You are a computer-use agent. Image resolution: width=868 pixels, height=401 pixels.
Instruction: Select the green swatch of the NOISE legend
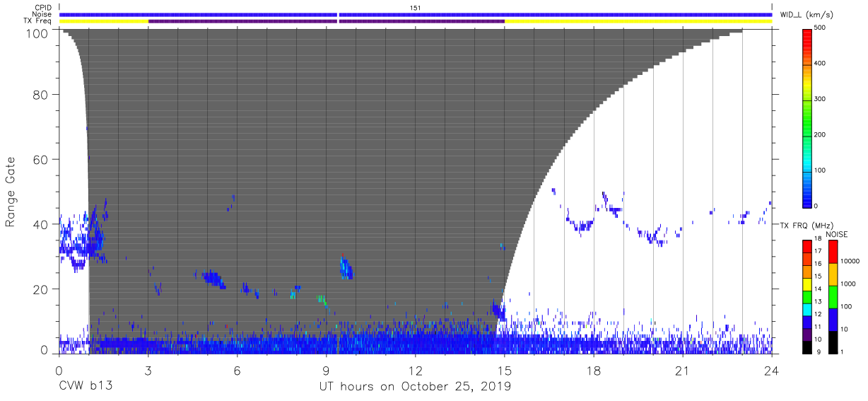833,297
